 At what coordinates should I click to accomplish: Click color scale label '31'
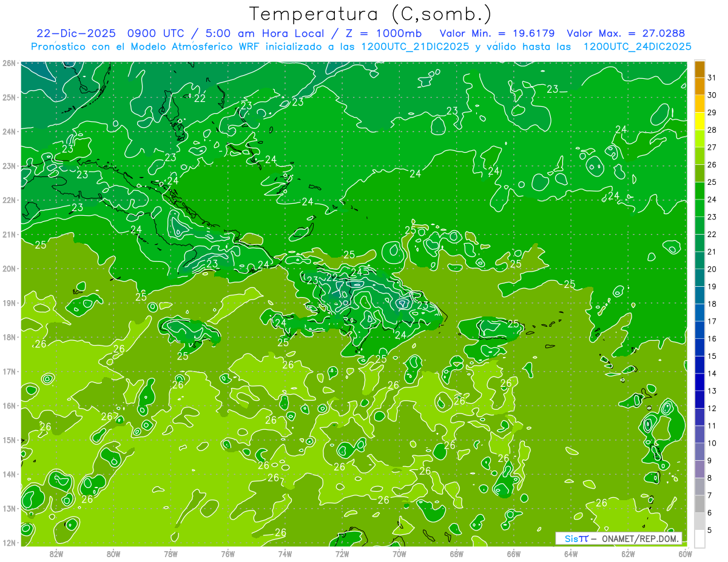(x=712, y=77)
